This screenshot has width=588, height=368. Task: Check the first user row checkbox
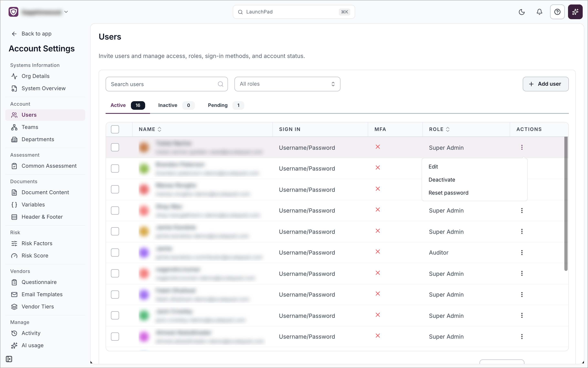point(115,147)
